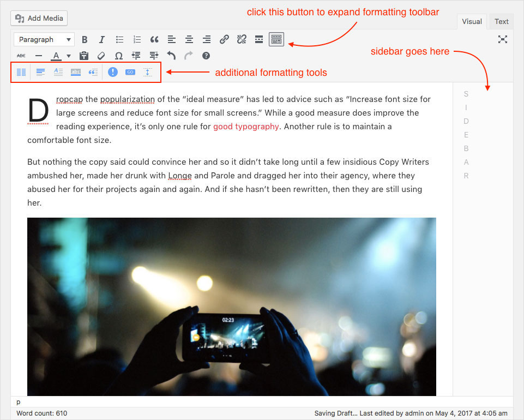Click the undo arrow
This screenshot has height=420, width=524.
pyautogui.click(x=171, y=56)
